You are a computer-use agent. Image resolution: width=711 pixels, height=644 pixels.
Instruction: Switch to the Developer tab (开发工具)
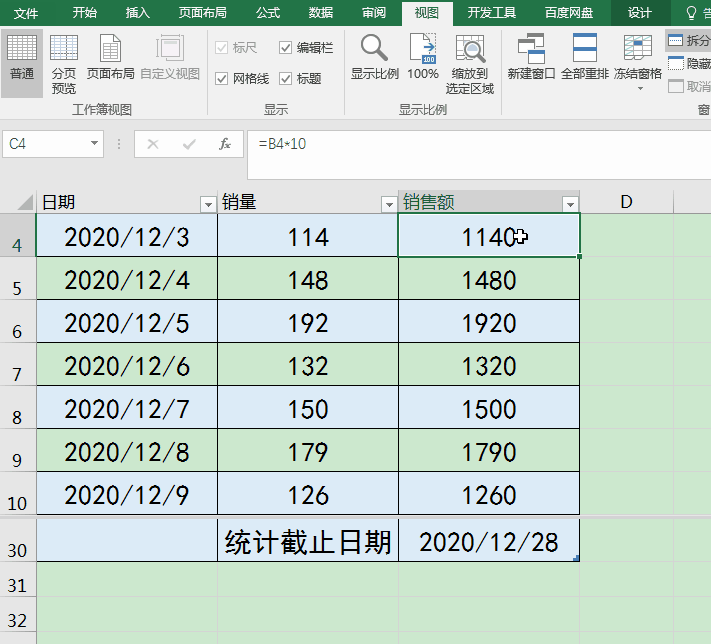point(492,13)
